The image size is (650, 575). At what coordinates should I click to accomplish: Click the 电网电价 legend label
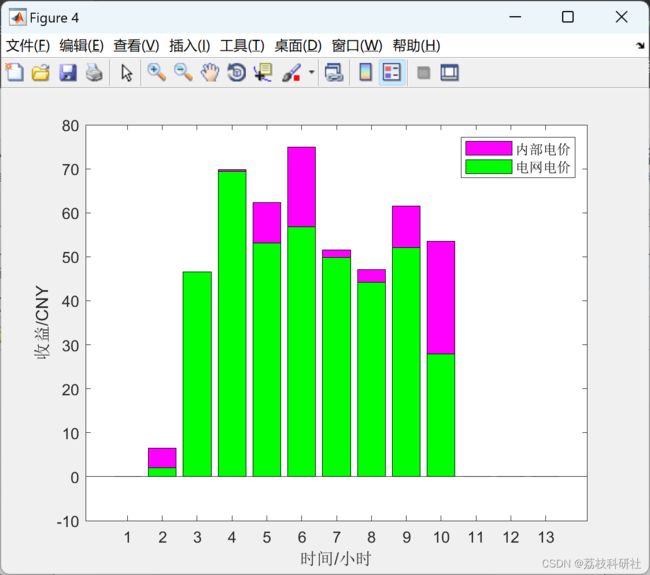(x=543, y=167)
